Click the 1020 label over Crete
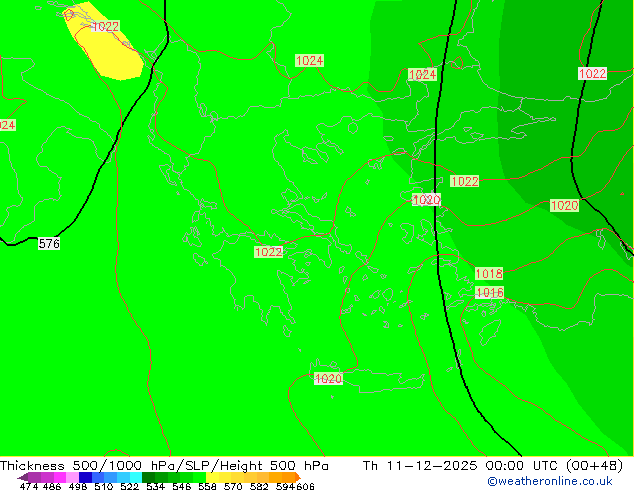The width and height of the screenshot is (634, 490). pos(328,378)
